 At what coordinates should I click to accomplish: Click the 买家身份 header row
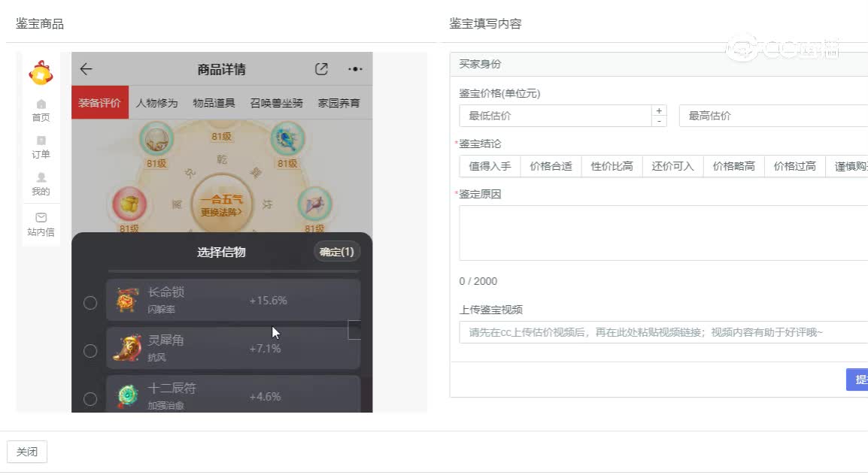coord(659,64)
